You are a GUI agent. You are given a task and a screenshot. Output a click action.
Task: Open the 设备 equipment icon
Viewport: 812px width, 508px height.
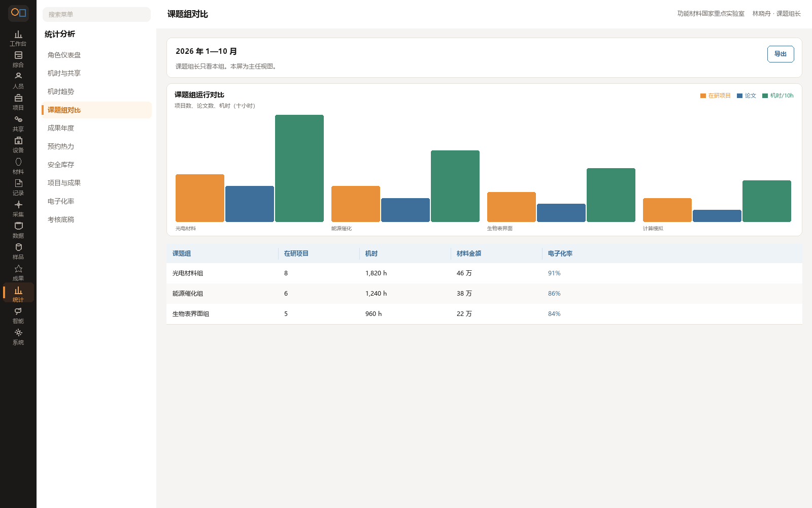pyautogui.click(x=18, y=145)
